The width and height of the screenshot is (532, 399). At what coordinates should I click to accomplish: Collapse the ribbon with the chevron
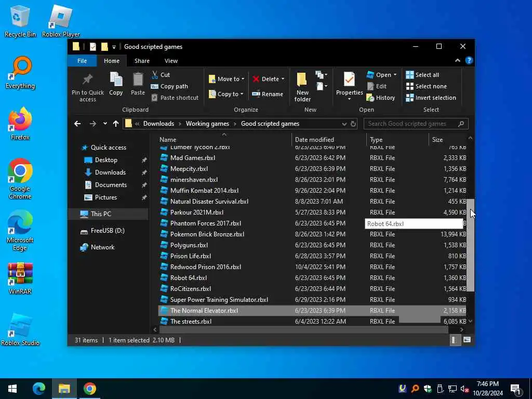[x=457, y=60]
